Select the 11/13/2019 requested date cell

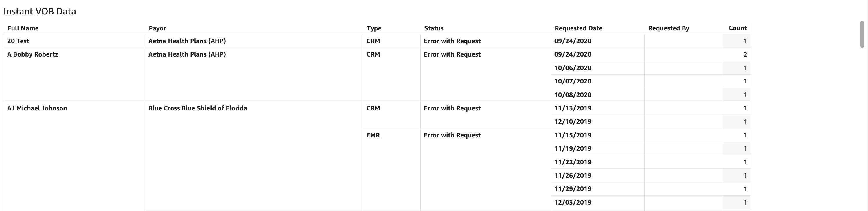[x=573, y=108]
